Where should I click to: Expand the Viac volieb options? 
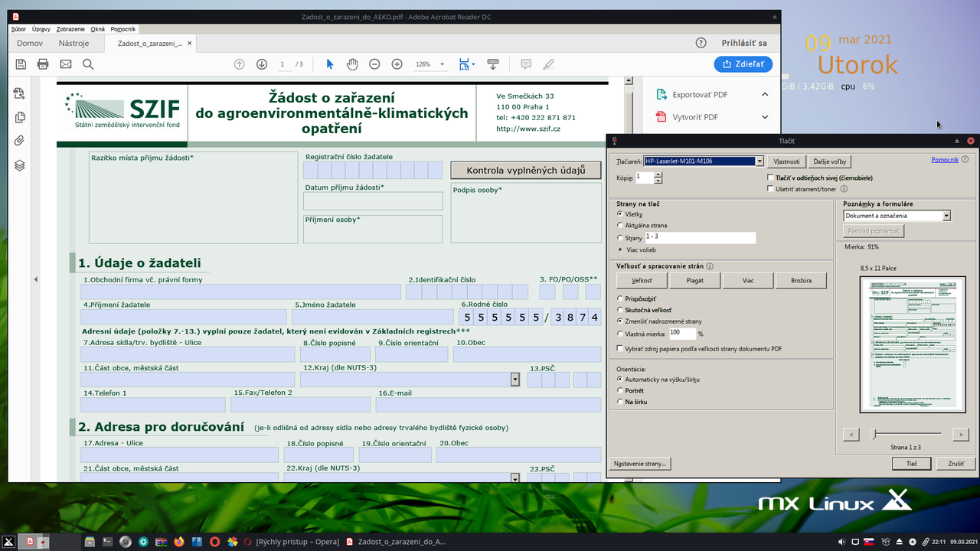pyautogui.click(x=620, y=249)
